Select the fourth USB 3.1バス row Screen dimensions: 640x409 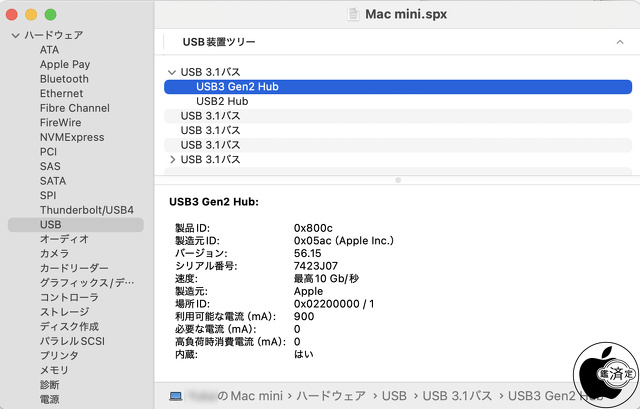tap(398, 145)
